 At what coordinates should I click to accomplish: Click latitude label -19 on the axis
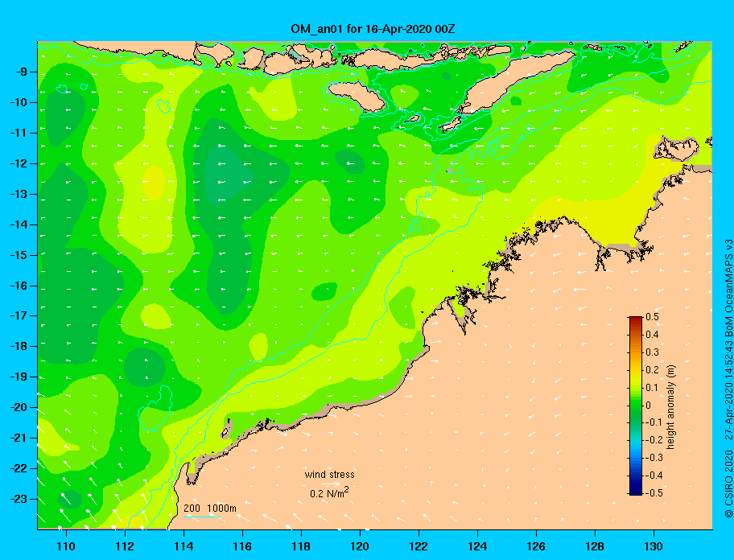19,377
